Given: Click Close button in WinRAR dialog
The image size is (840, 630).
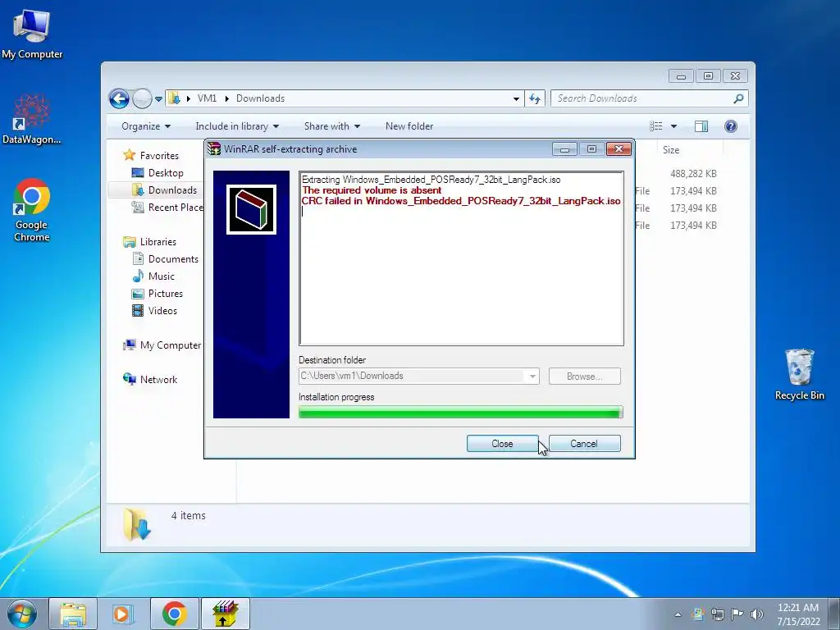Looking at the screenshot, I should pos(503,444).
